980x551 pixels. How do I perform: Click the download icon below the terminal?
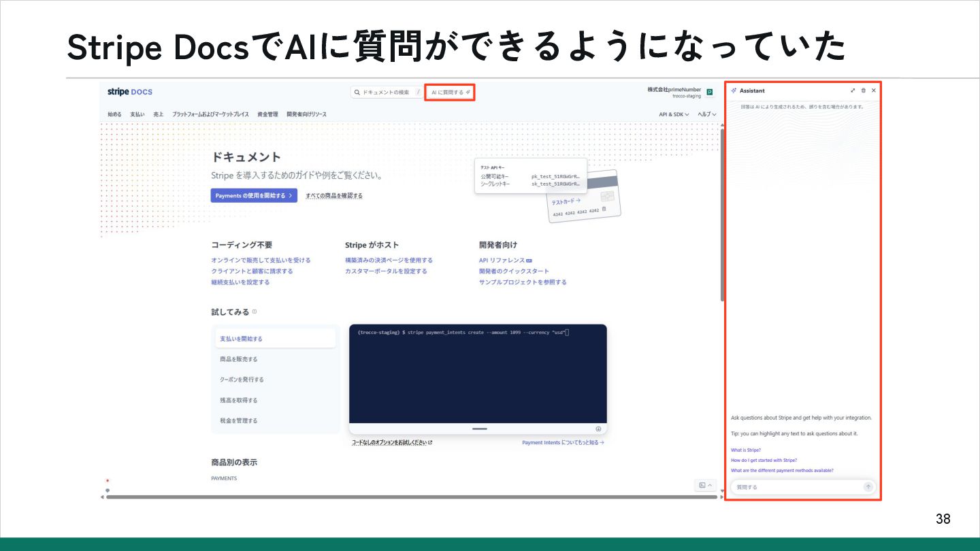click(x=598, y=429)
